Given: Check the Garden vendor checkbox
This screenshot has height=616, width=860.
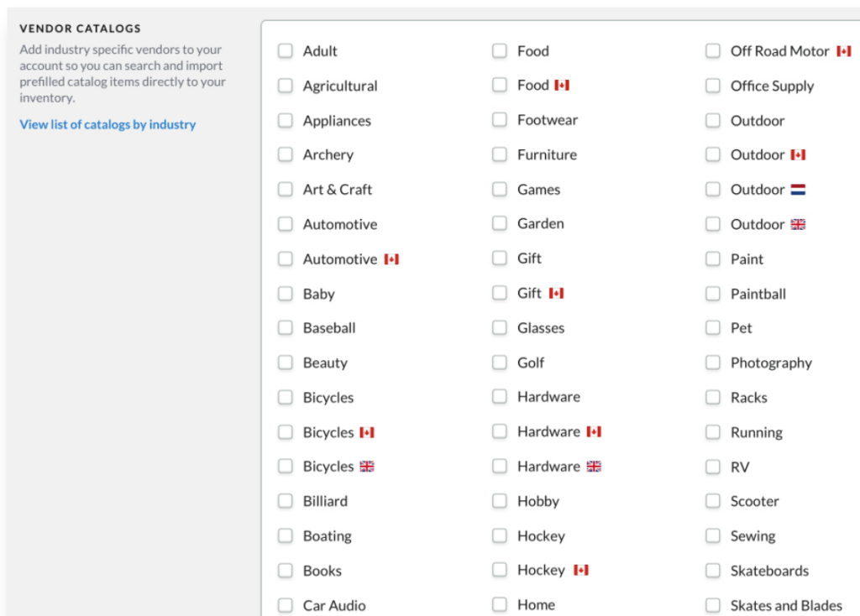Looking at the screenshot, I should 500,223.
